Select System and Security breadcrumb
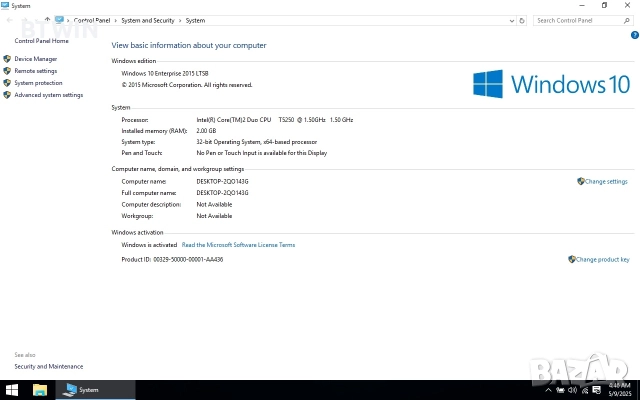Screen dimensions: 640x400 point(148,20)
